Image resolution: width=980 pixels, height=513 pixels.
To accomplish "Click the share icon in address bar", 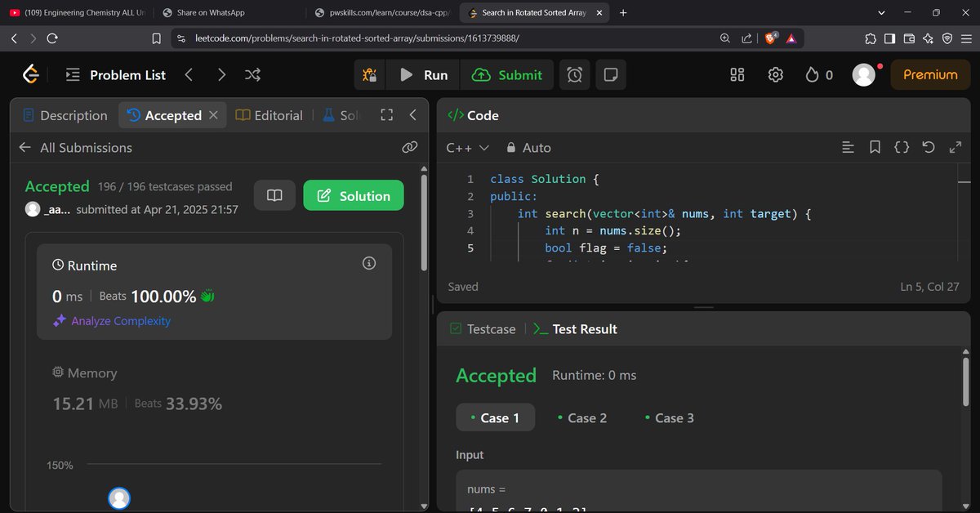I will tap(747, 38).
